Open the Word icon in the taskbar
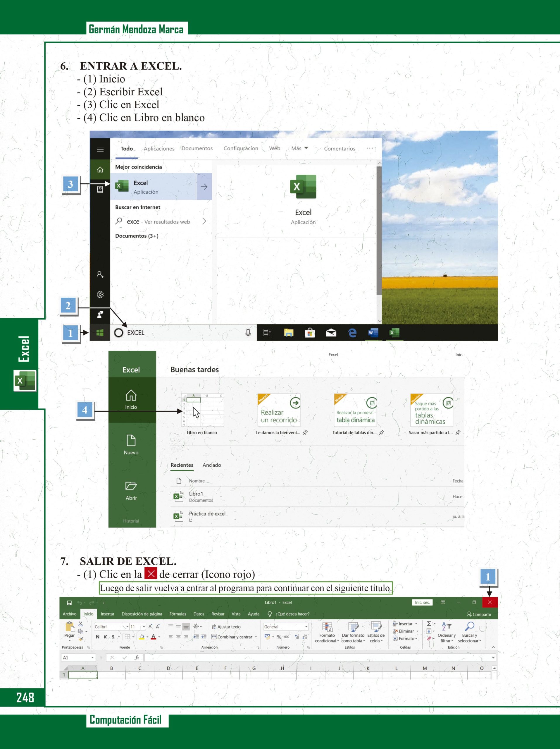This screenshot has width=560, height=749. click(373, 333)
